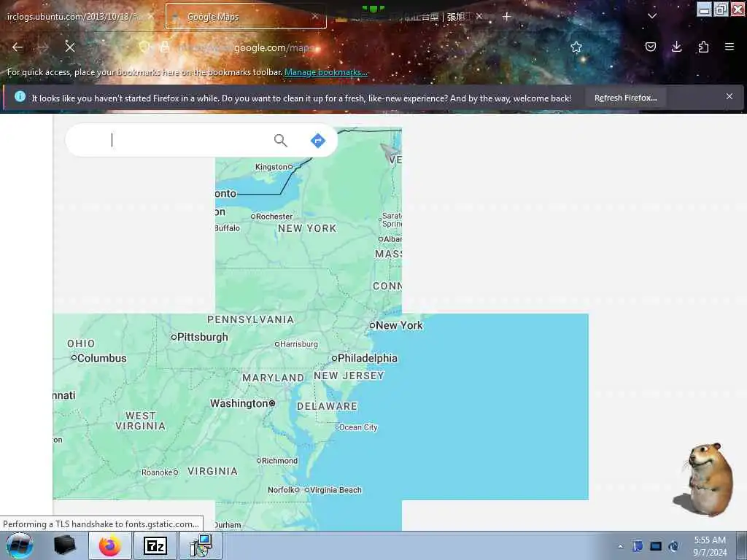Click the NEW JERSEY state label
Viewport: 747px width, 560px height.
[349, 376]
